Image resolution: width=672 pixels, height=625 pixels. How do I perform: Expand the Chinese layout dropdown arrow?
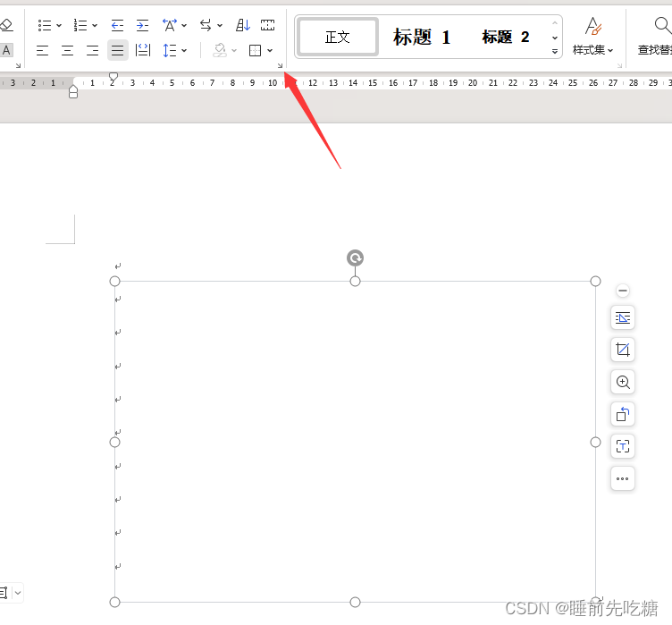[184, 26]
